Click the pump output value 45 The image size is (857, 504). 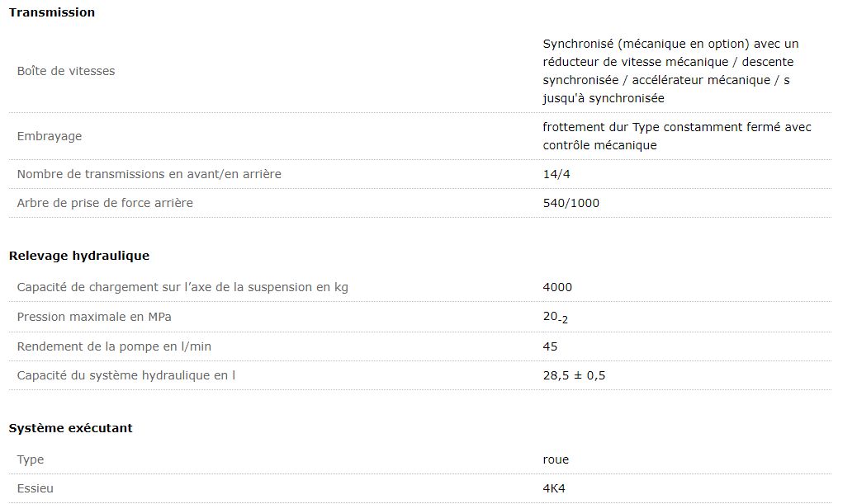pos(550,346)
